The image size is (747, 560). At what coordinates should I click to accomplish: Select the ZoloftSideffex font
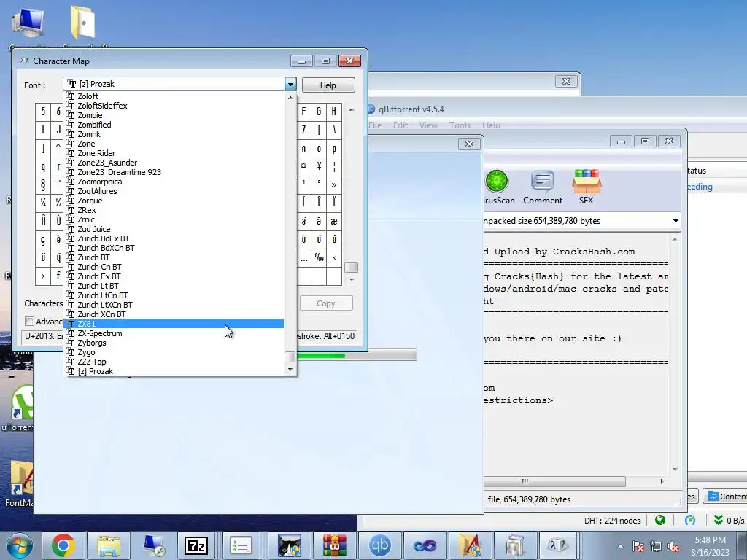pyautogui.click(x=174, y=106)
